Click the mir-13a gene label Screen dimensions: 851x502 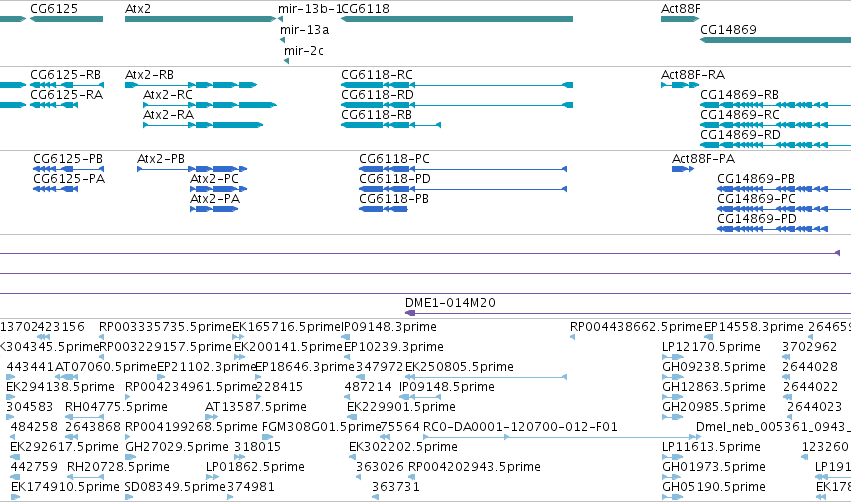(304, 30)
